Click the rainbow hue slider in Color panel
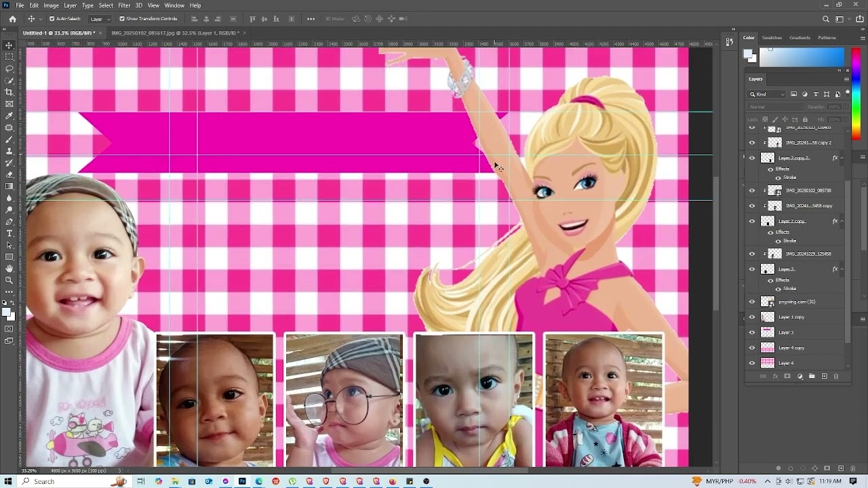The height and width of the screenshot is (488, 868). coord(856,94)
